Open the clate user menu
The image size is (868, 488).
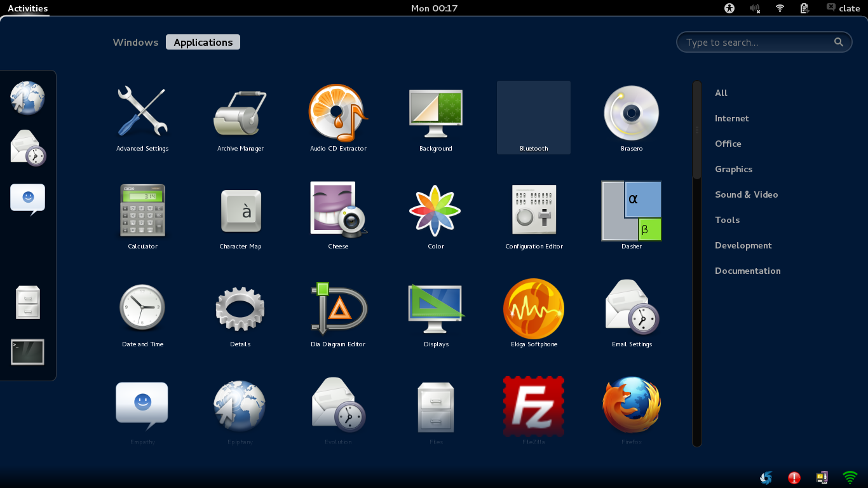tap(843, 8)
